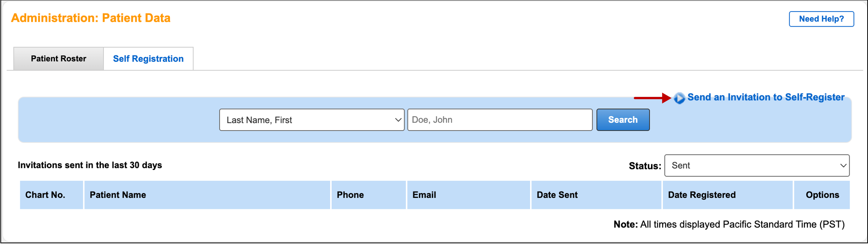Click the Chart No. column header
This screenshot has height=244, width=868.
click(45, 195)
